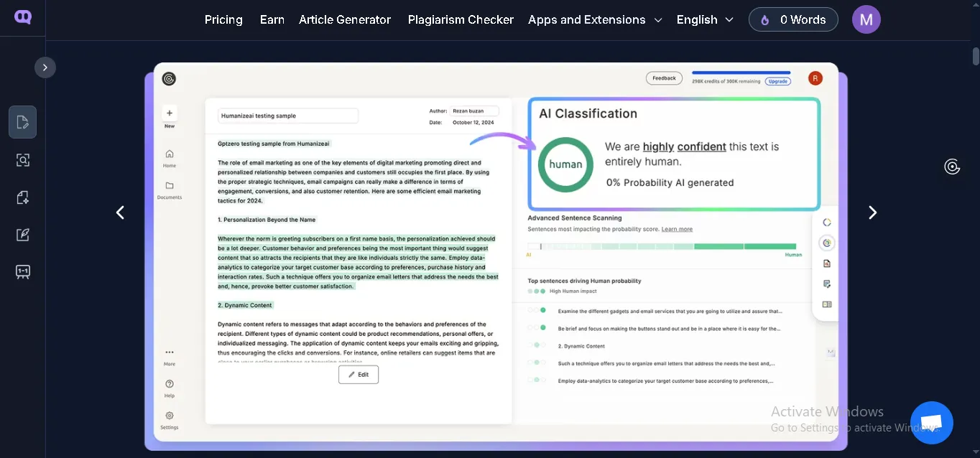
Task: Click the red R user avatar
Action: coord(815,78)
